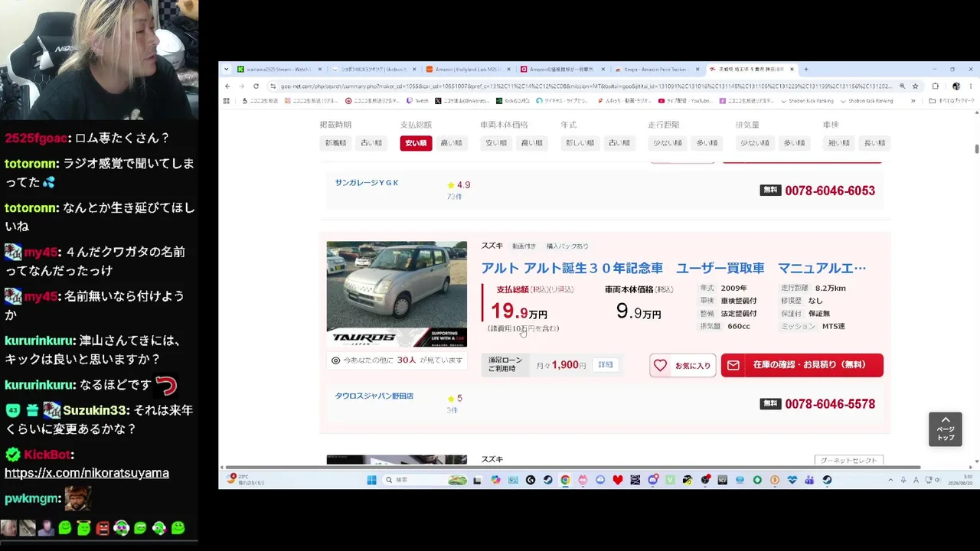Open the weather widget on the taskbar
Viewport: 980px width, 551px height.
[x=245, y=480]
